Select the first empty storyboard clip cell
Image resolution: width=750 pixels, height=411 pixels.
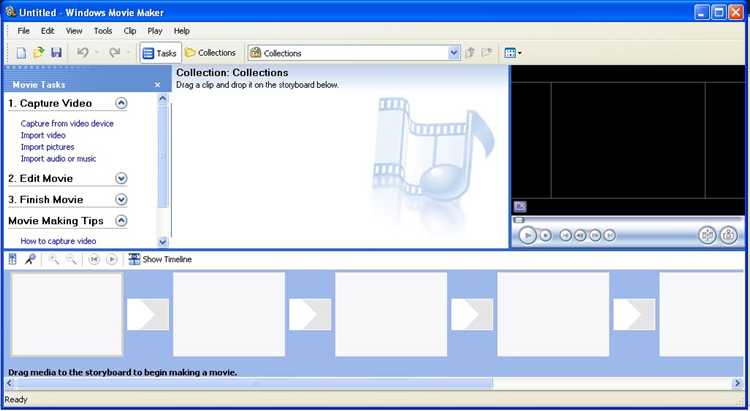(x=66, y=314)
